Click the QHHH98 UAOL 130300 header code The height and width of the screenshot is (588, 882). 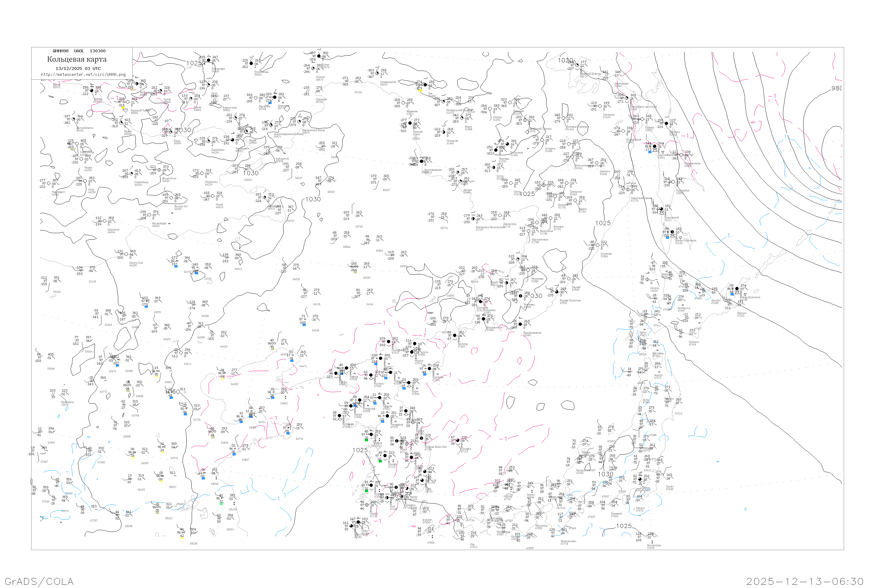click(x=79, y=51)
